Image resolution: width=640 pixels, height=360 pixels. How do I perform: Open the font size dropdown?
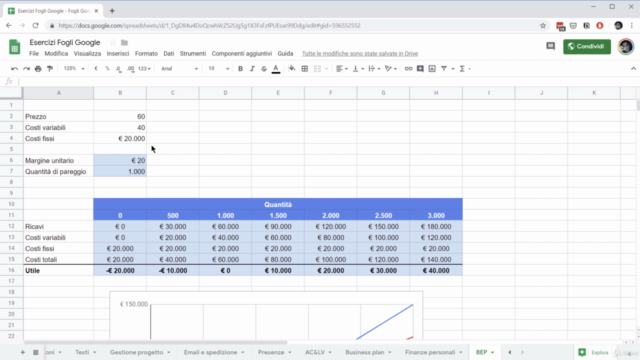tap(218, 69)
